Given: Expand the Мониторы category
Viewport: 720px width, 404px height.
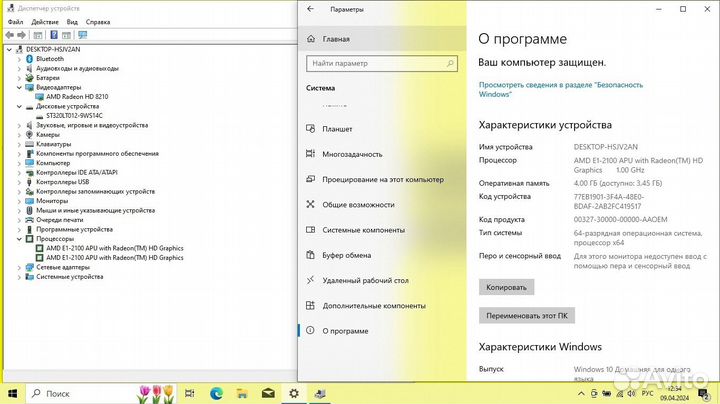Looking at the screenshot, I should pyautogui.click(x=19, y=201).
